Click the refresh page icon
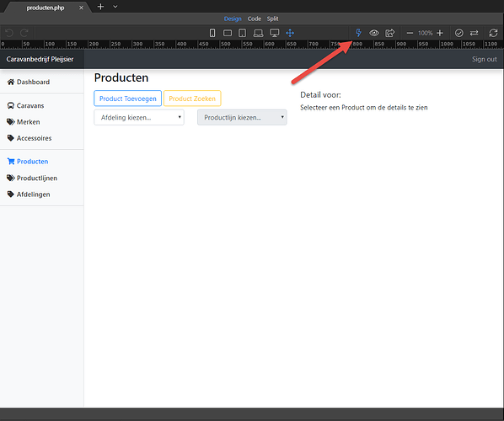Image resolution: width=504 pixels, height=421 pixels. tap(493, 33)
